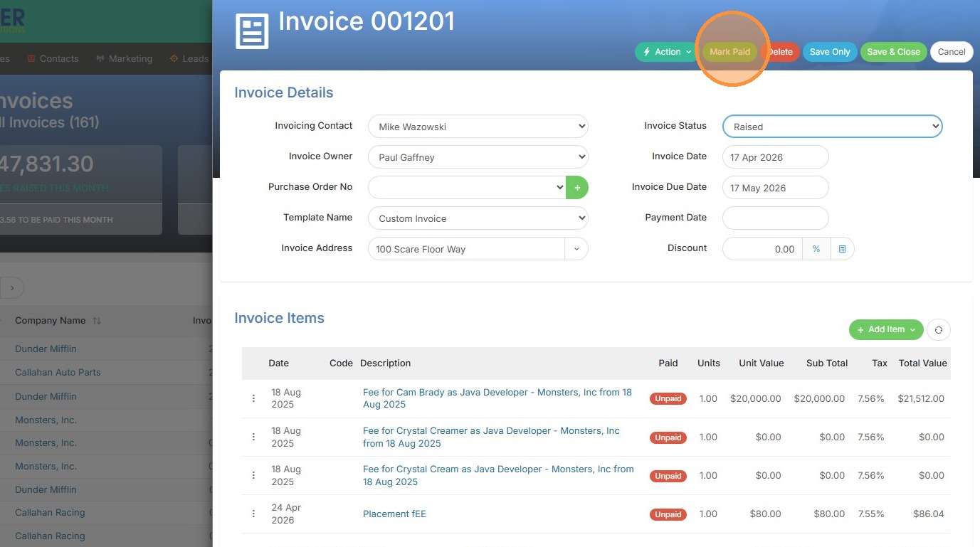Click the 24 Apr 2026 date cell
The height and width of the screenshot is (547, 980).
[286, 514]
